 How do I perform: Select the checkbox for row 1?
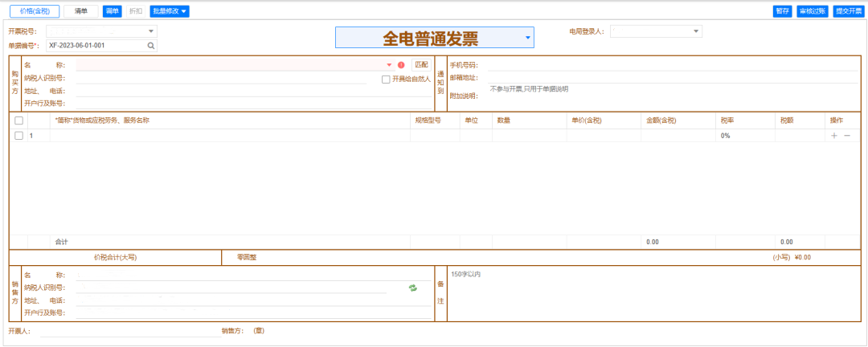click(x=18, y=136)
